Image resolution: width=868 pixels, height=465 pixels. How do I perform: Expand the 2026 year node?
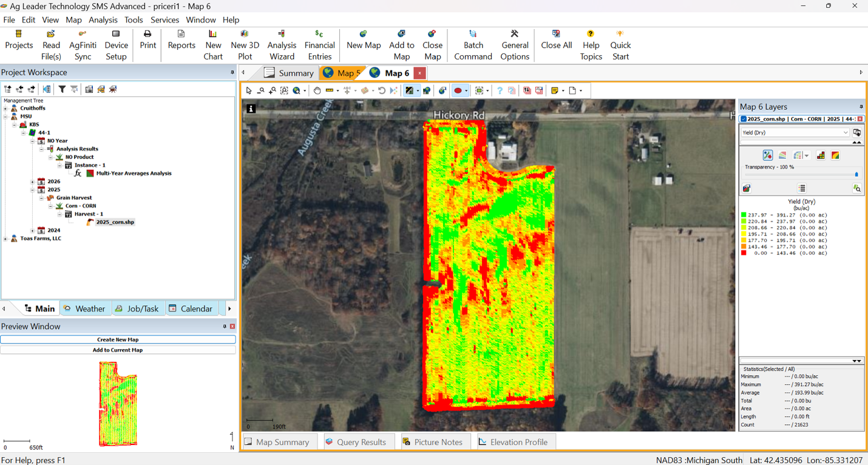33,182
